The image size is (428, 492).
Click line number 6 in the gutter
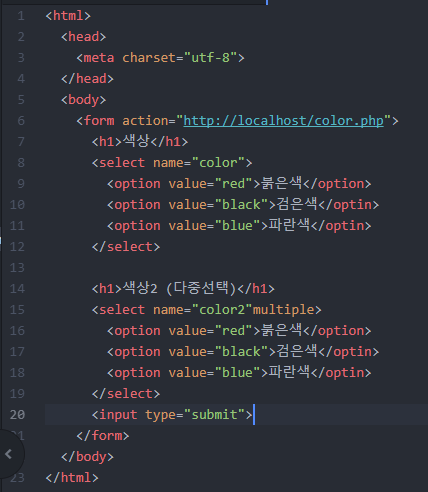pos(21,121)
